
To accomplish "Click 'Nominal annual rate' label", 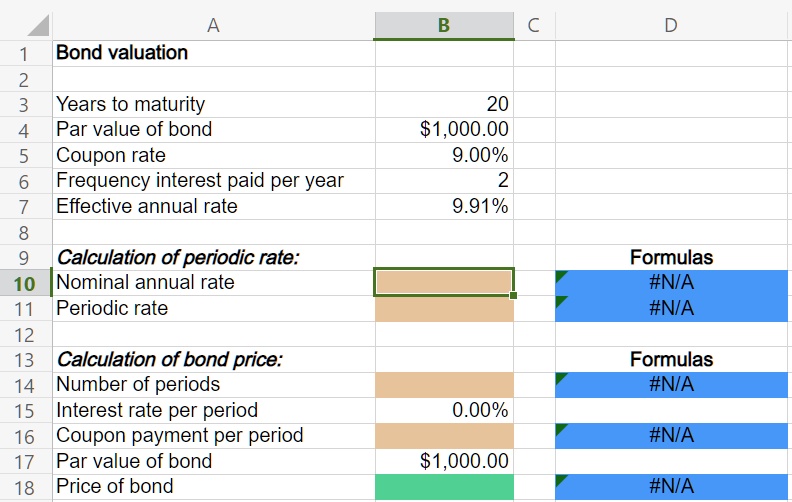I will (145, 283).
